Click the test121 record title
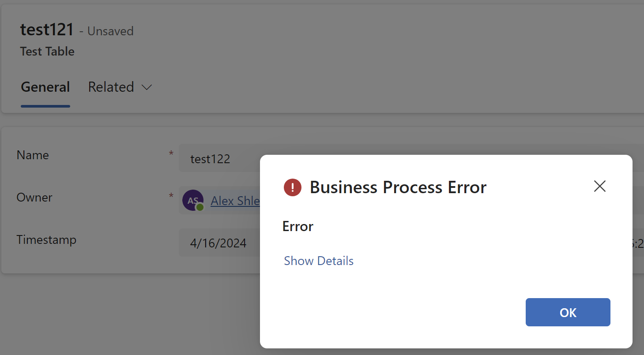Image resolution: width=644 pixels, height=355 pixels. (47, 30)
